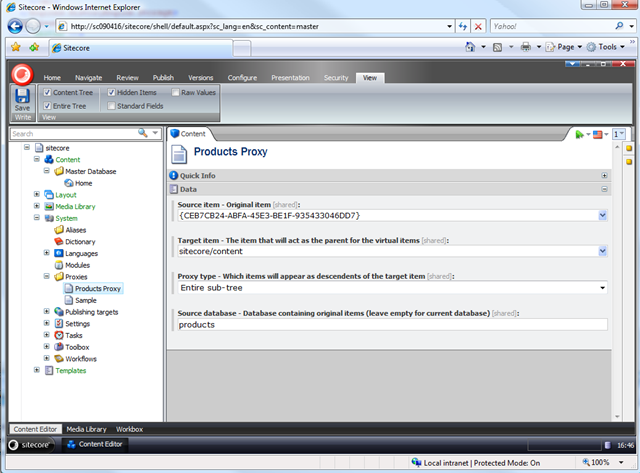Click the IE Print toolbar icon
This screenshot has height=473, width=640.
tap(526, 47)
